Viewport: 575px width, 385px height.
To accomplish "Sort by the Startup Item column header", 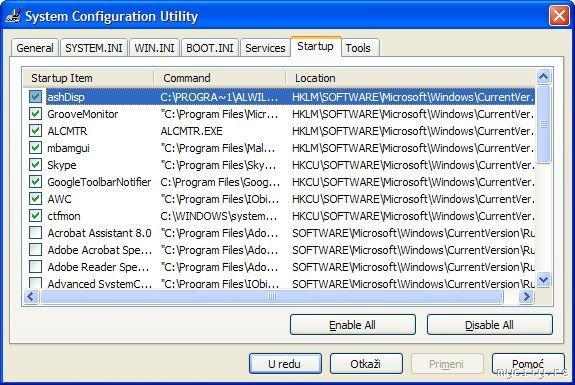I will tap(88, 78).
